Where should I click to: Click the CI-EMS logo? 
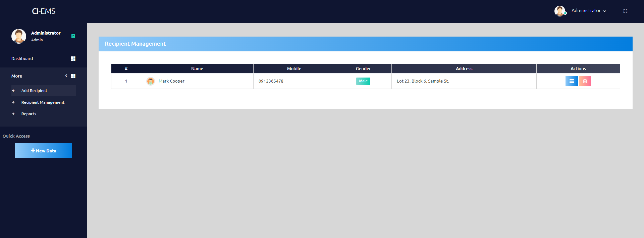[x=44, y=11]
